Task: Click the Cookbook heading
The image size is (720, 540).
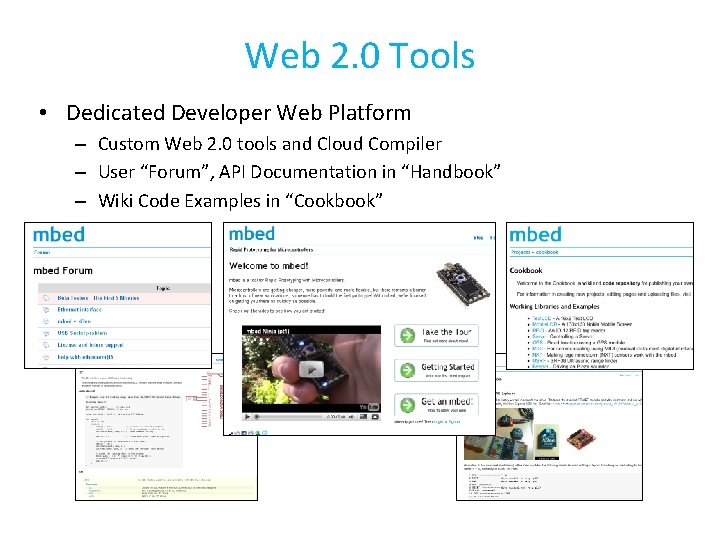Action: (526, 270)
